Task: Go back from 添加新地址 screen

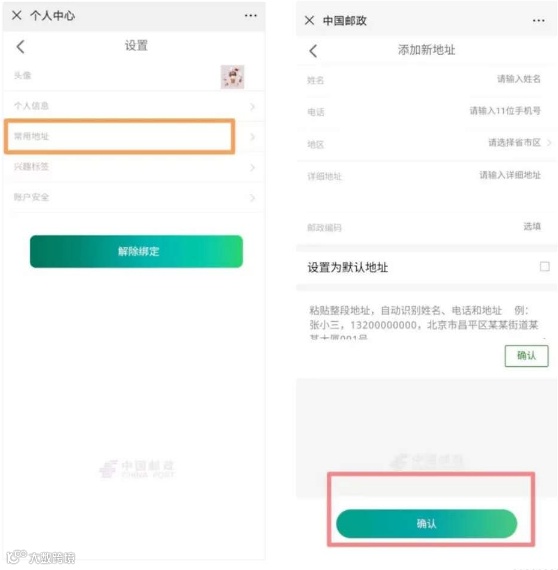Action: [313, 51]
